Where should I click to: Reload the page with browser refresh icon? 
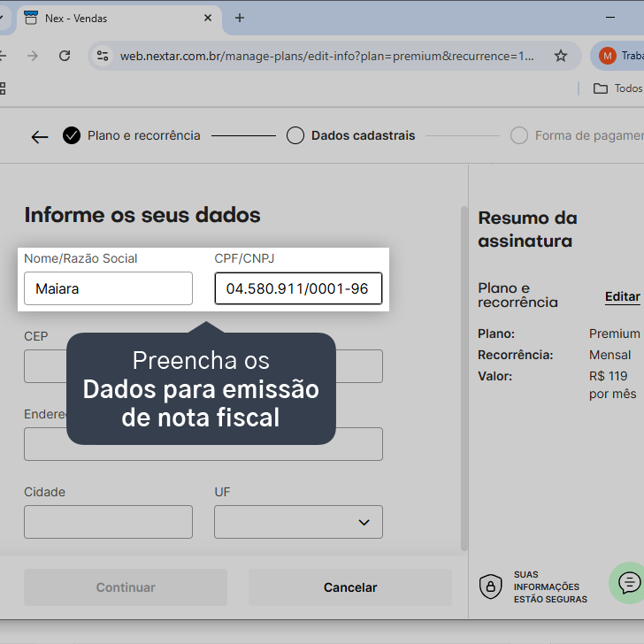tap(65, 56)
